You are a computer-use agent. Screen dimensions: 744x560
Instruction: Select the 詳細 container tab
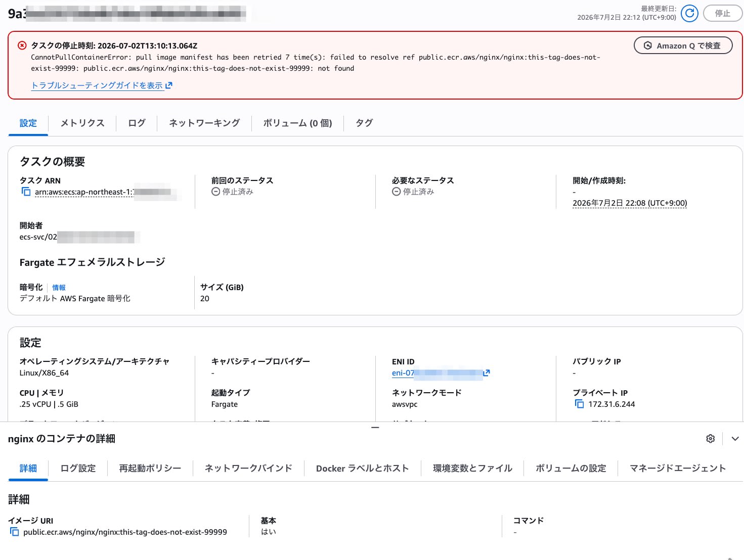[28, 468]
